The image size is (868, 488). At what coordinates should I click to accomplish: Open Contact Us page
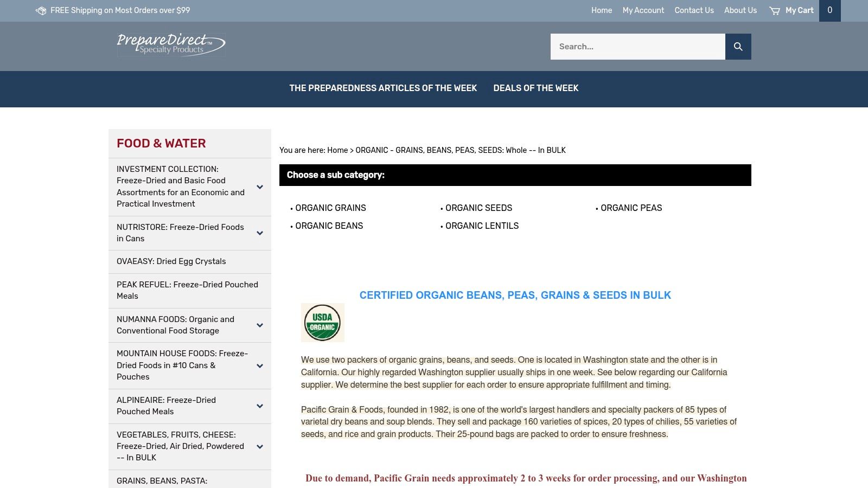point(694,10)
